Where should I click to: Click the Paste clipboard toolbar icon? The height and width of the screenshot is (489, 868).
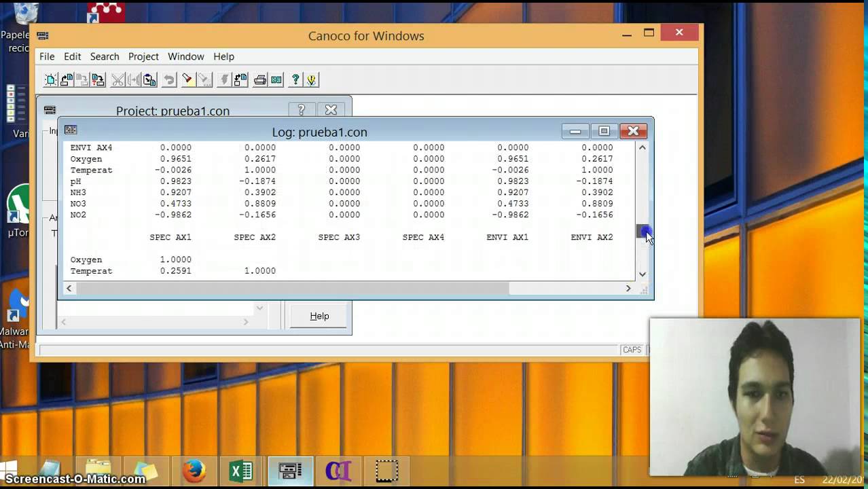click(149, 79)
